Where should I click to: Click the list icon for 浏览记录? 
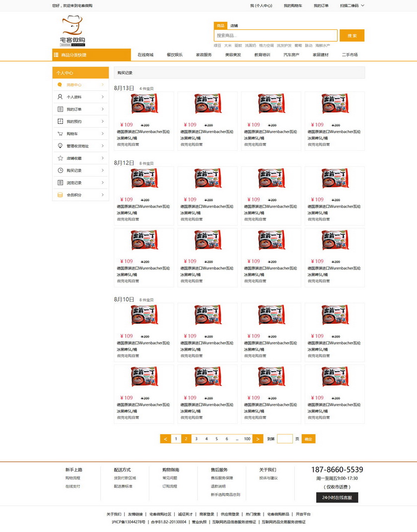coord(60,183)
